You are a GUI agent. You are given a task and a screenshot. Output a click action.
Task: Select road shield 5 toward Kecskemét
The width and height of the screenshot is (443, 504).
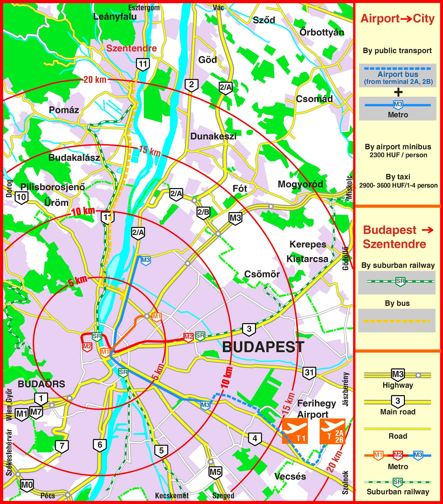[x=161, y=452]
